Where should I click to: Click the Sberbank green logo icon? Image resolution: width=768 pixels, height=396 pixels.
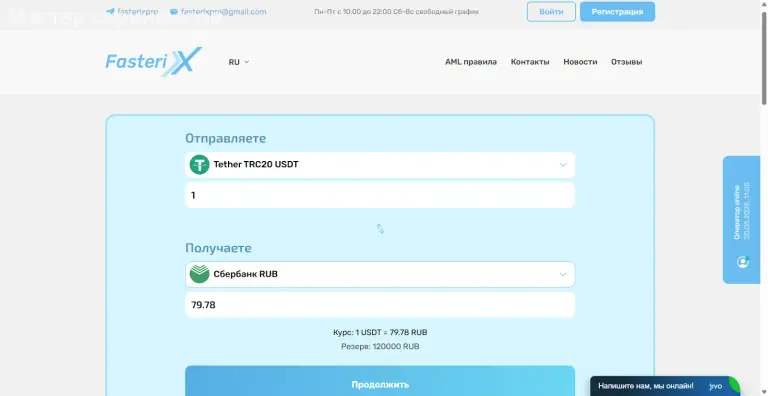click(x=199, y=274)
